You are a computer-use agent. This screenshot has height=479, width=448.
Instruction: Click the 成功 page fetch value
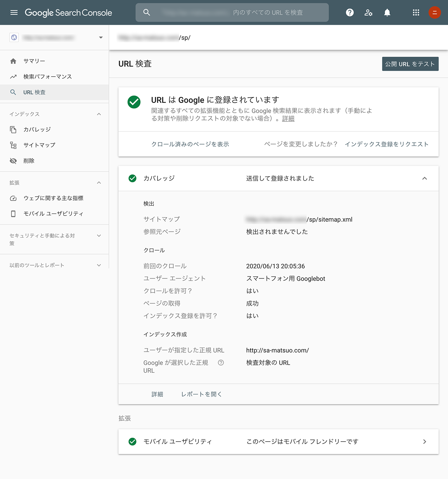252,303
